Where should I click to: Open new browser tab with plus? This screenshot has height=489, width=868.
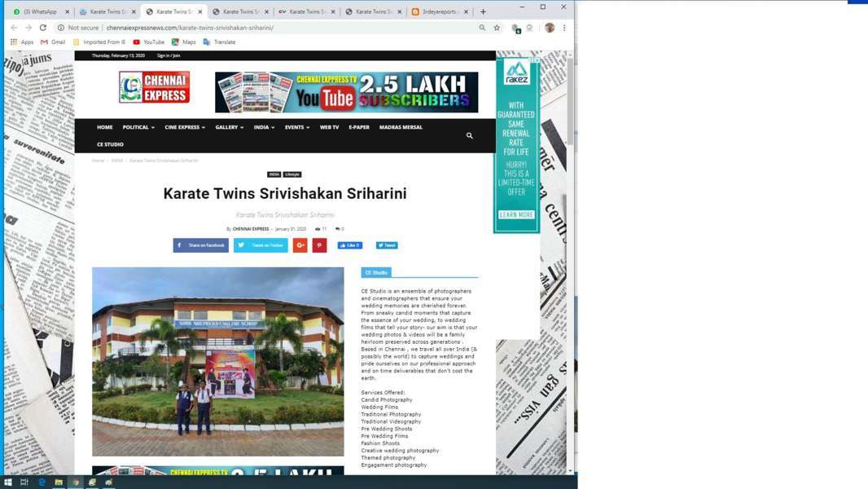[483, 11]
